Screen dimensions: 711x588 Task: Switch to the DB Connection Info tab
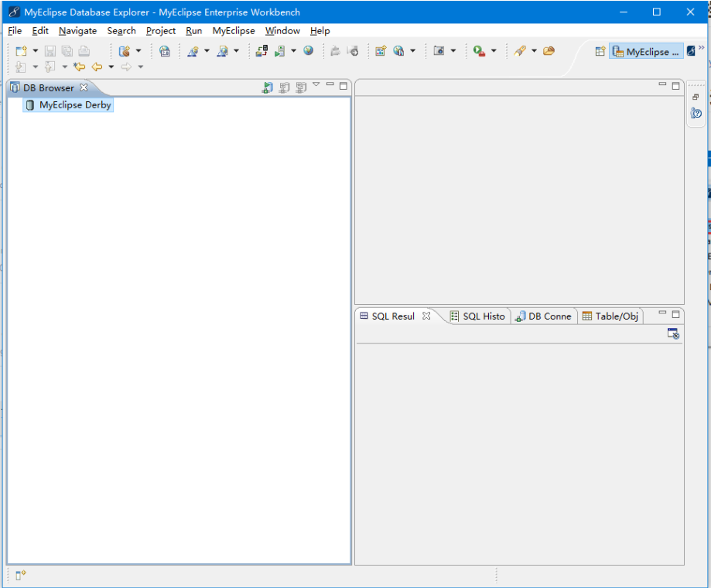click(543, 316)
